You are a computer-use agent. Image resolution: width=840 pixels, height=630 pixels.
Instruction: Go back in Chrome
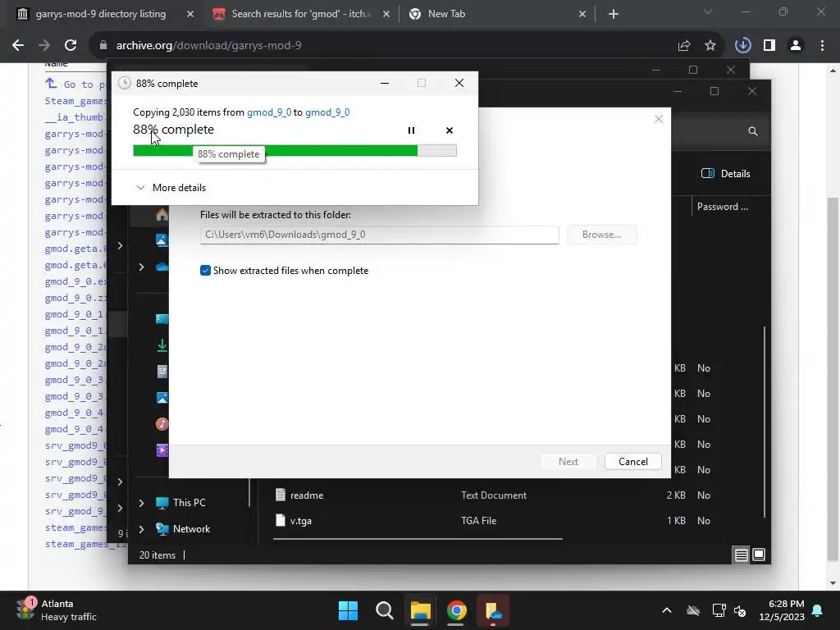click(x=18, y=46)
